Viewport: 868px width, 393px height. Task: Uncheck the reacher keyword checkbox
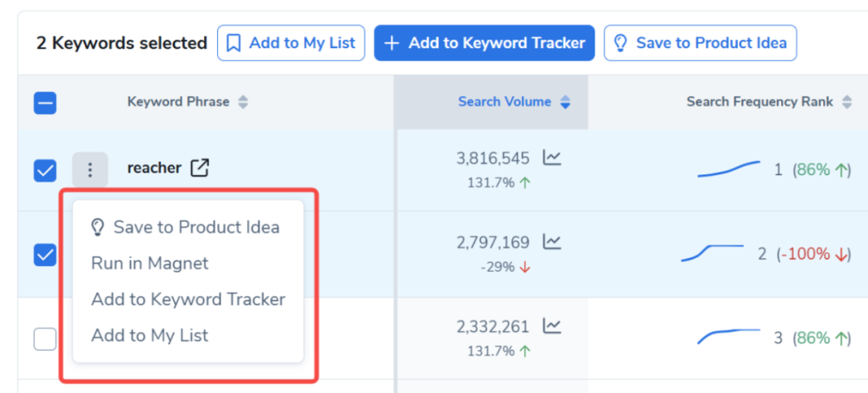[x=45, y=170]
